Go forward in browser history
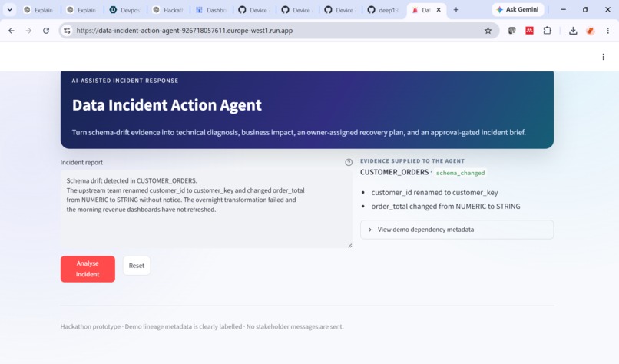The image size is (619, 364). point(28,31)
